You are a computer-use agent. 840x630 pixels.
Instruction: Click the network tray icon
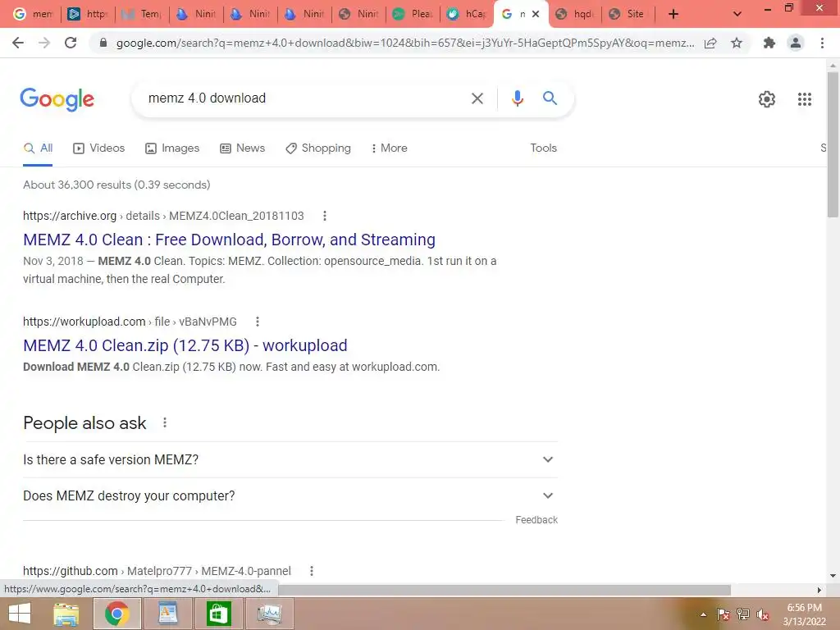click(743, 614)
